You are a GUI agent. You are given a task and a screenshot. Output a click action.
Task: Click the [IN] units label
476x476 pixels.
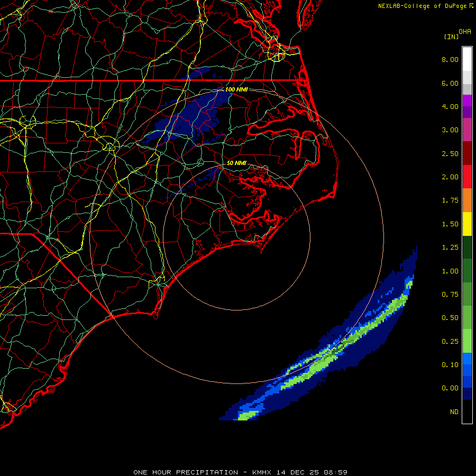451,36
